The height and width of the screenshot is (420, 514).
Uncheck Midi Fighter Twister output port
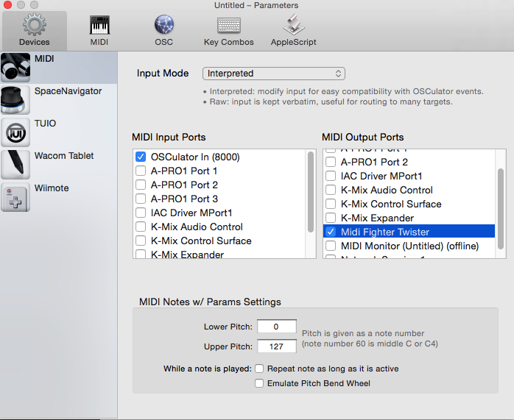(x=331, y=232)
